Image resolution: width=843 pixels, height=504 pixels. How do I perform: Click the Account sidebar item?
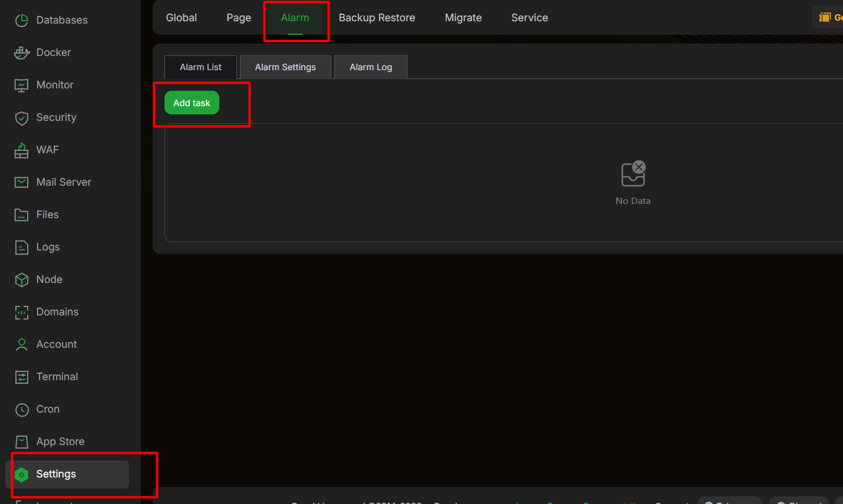[x=46, y=344]
